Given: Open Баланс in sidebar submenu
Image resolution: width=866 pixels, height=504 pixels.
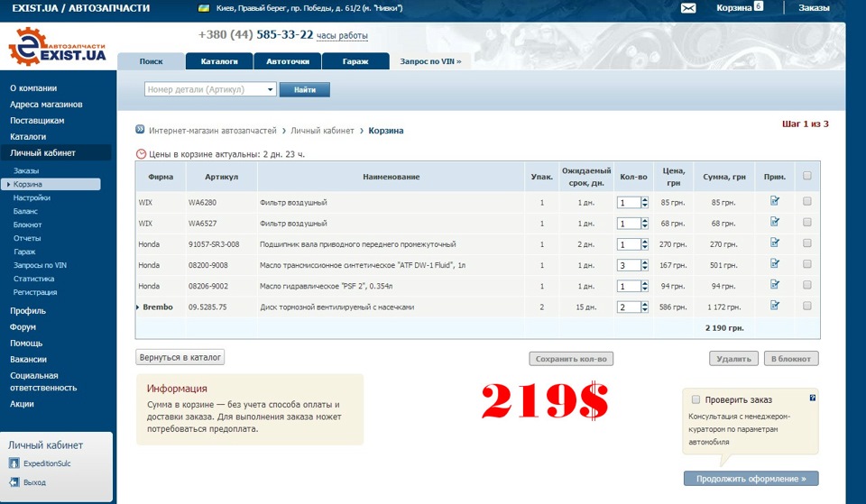Looking at the screenshot, I should point(25,211).
